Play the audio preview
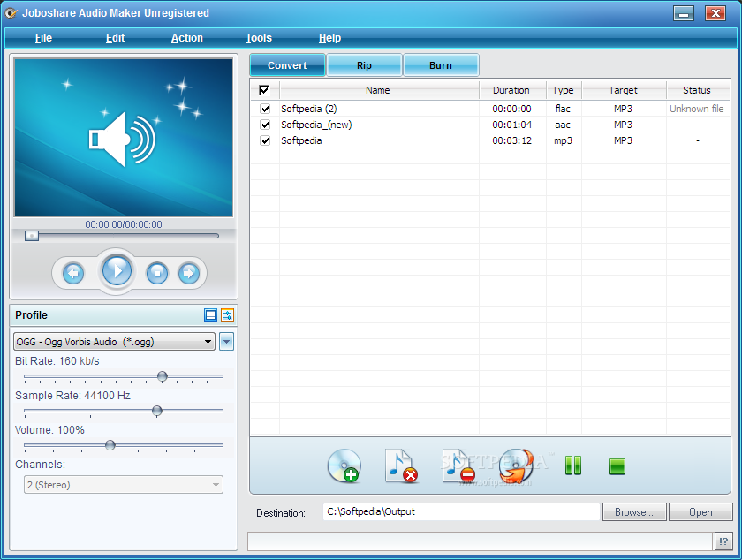This screenshot has width=742, height=560. (x=117, y=271)
